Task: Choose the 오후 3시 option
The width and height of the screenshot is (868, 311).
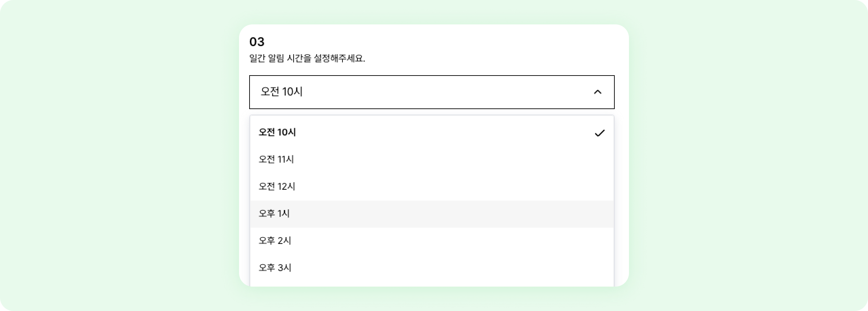Action: coord(275,268)
